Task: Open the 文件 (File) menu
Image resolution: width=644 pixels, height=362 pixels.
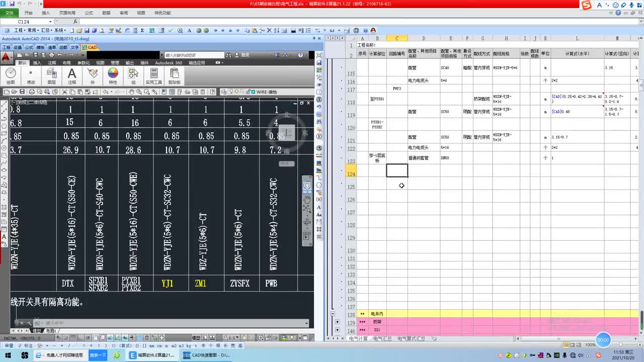Action: click(9, 13)
